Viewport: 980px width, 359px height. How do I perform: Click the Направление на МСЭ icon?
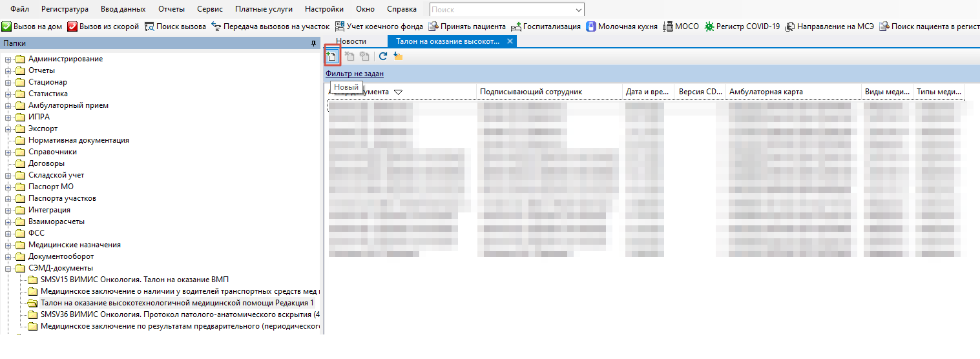click(789, 26)
